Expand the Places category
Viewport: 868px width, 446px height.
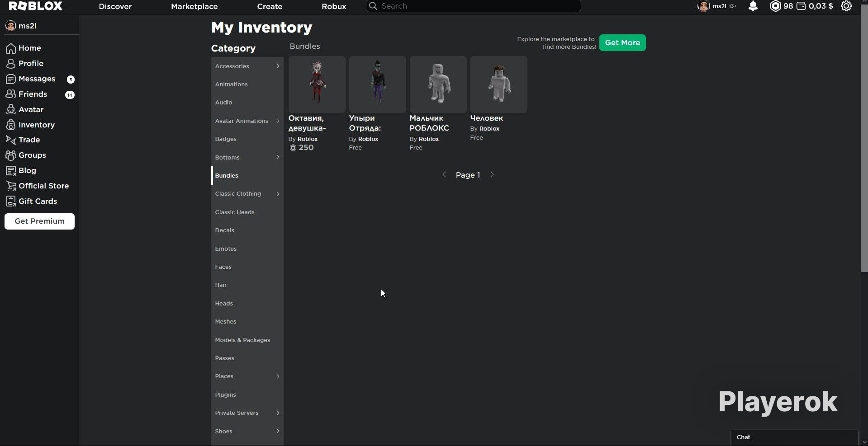(x=278, y=376)
